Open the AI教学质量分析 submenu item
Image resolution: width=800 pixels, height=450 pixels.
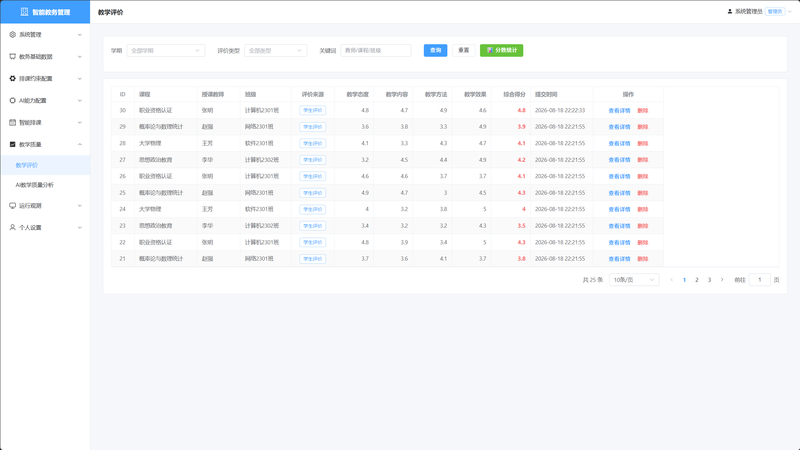click(45, 185)
